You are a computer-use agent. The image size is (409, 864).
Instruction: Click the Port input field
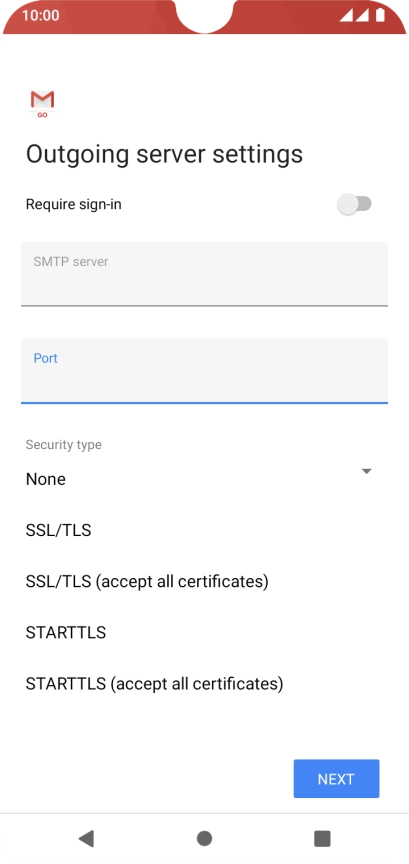[204, 371]
